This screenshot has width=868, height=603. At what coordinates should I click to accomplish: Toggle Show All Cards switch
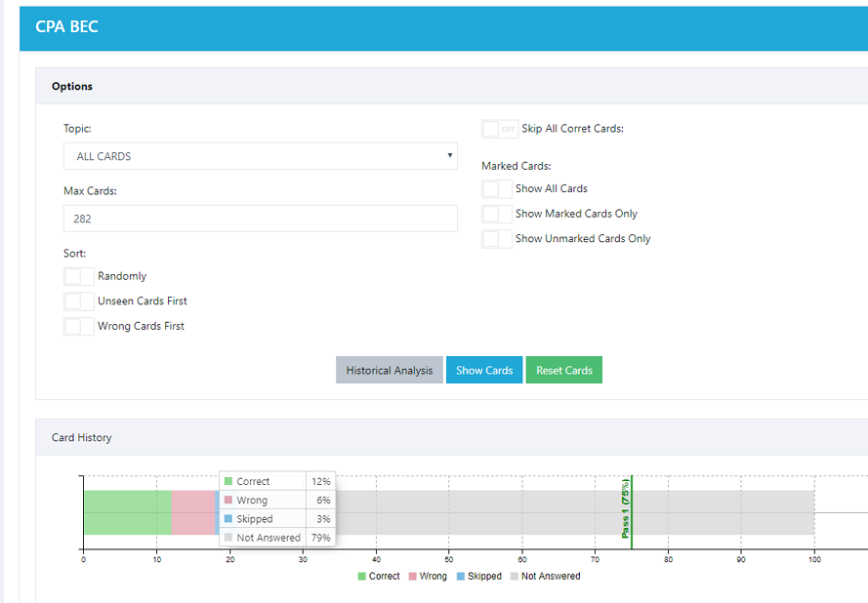pos(497,189)
